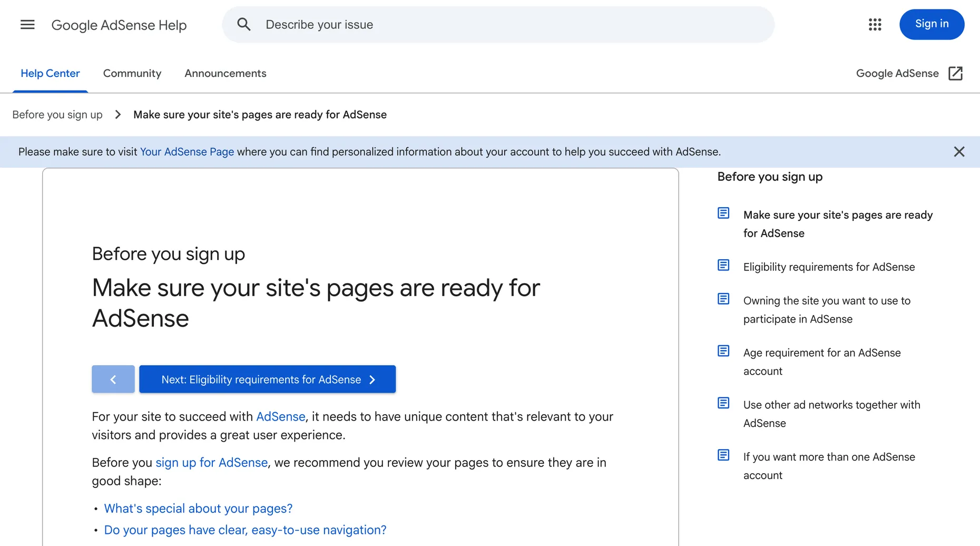Screen dimensions: 980x546
Task: Open the AdSense link in first paragraph
Action: pos(280,416)
